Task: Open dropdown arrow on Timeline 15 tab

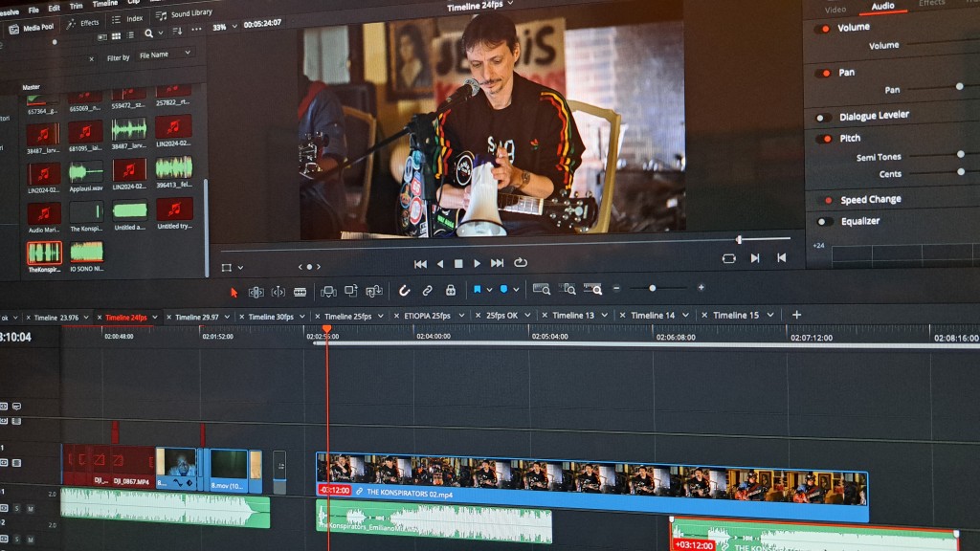Action: 770,315
